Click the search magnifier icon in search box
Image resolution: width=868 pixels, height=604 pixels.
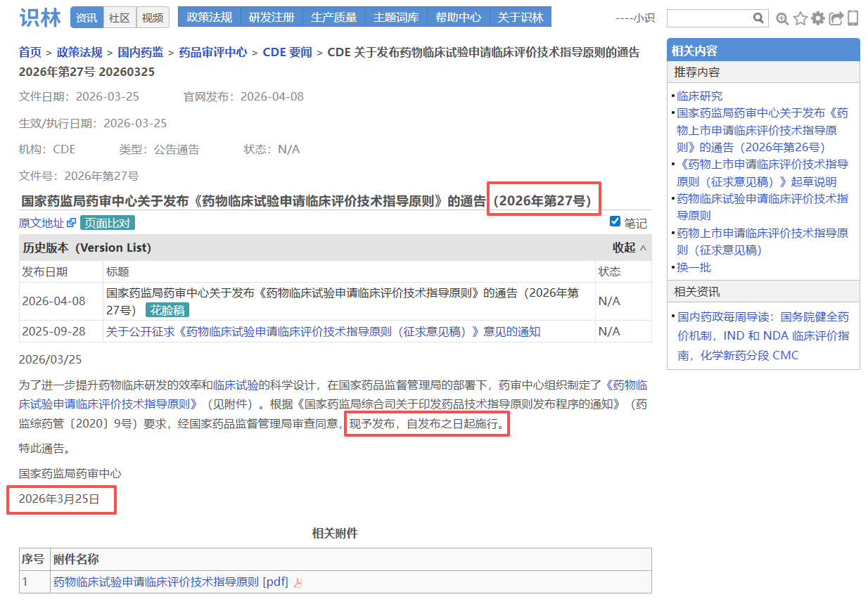[x=758, y=18]
